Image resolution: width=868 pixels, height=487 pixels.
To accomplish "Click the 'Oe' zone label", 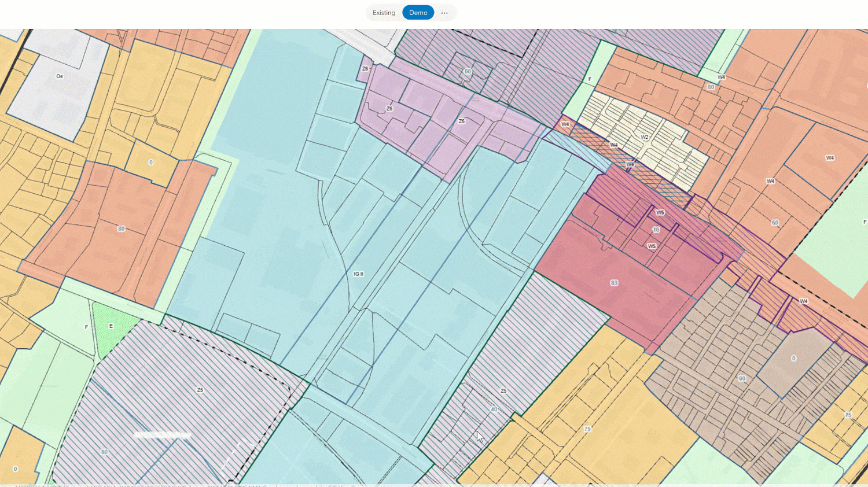I will coord(60,76).
